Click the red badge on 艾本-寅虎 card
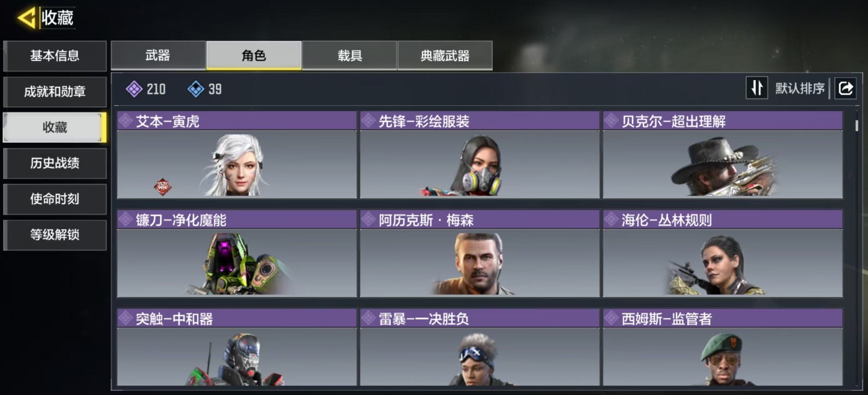The height and width of the screenshot is (395, 868). 163,186
